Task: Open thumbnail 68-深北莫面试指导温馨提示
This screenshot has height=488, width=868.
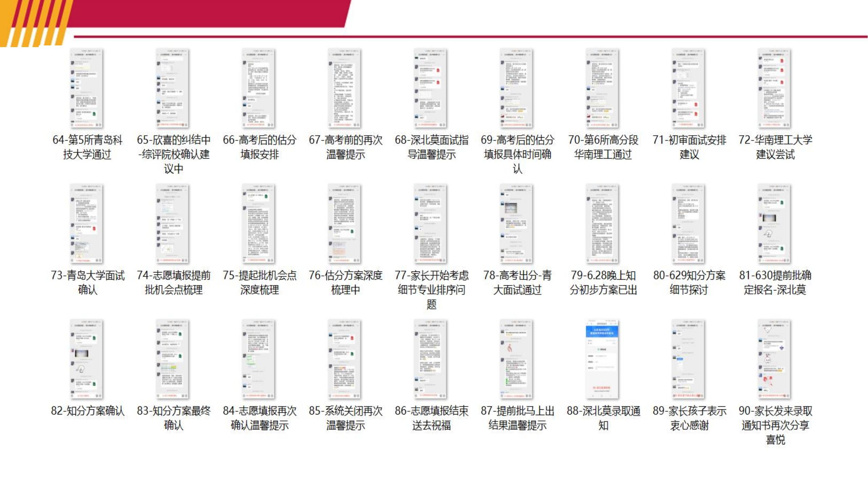Action: (431, 88)
